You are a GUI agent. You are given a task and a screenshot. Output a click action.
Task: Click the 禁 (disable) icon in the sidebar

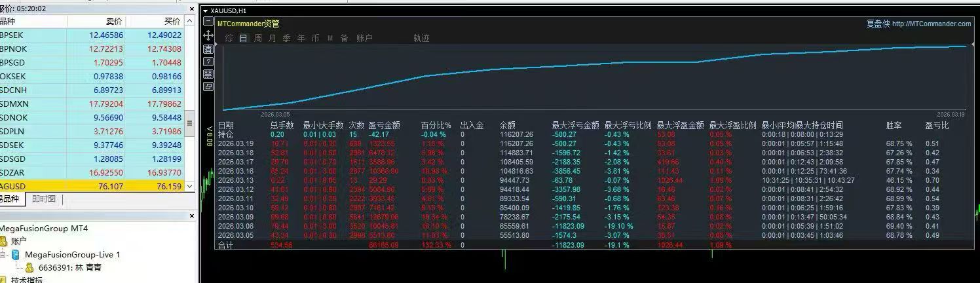coord(208,74)
